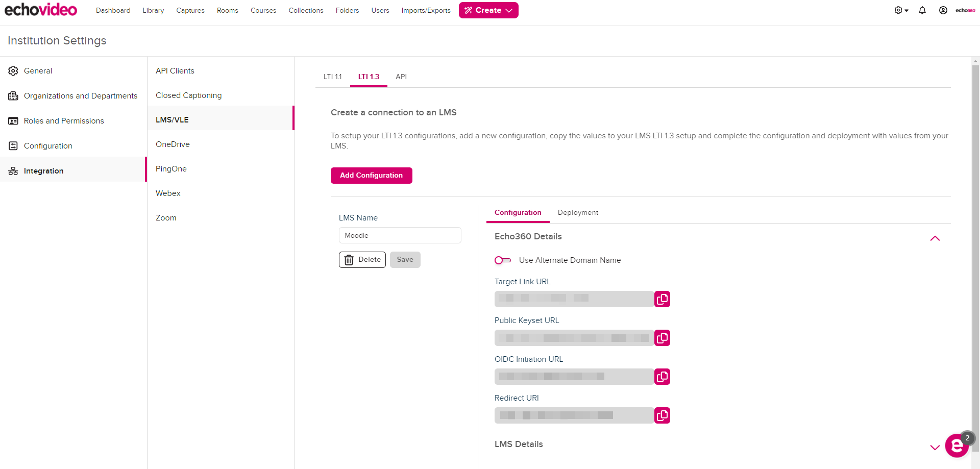Click the Integration sidebar icon

pos(13,171)
